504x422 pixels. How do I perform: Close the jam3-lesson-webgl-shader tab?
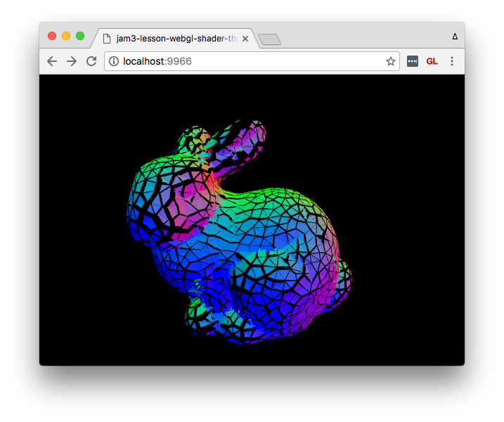coord(245,39)
